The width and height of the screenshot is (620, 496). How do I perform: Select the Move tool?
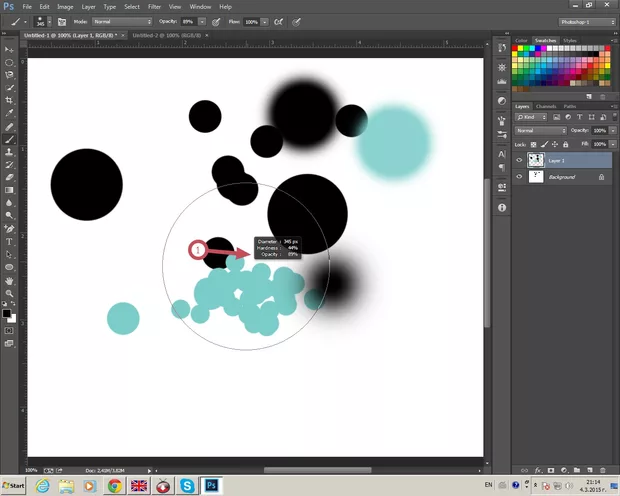tap(10, 49)
